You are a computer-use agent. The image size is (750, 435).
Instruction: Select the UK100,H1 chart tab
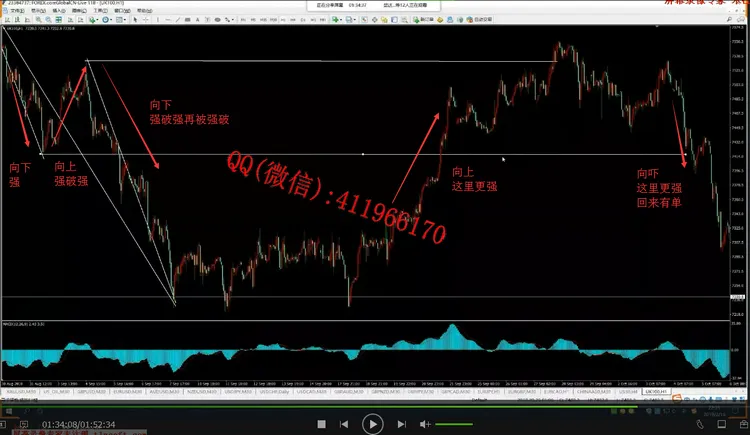[656, 391]
